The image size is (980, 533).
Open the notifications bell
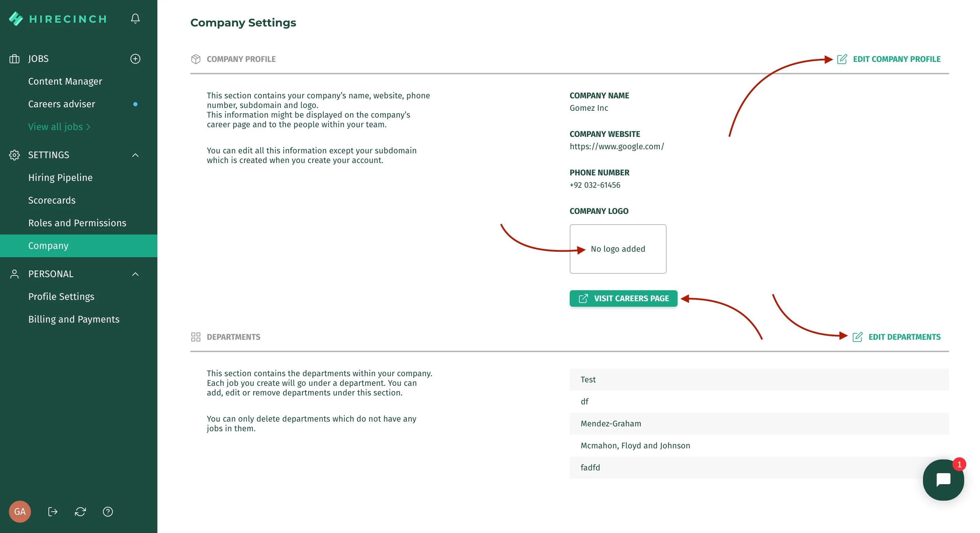pos(135,19)
